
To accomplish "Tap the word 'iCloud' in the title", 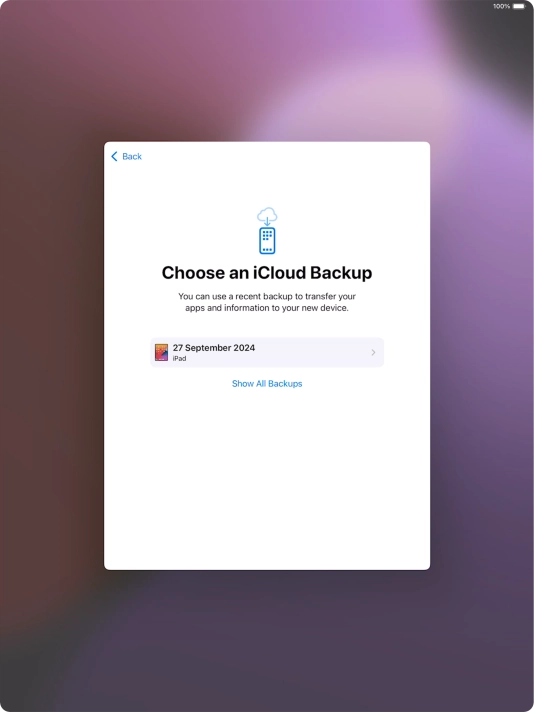I will tap(279, 272).
